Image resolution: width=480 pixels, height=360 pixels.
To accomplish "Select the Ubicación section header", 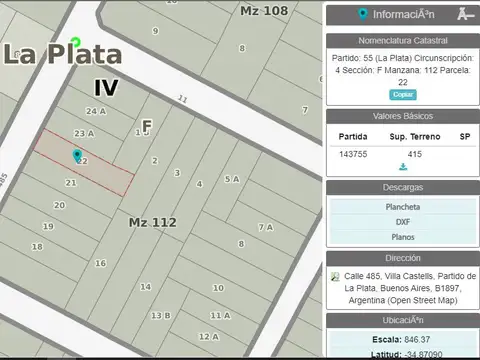I will [403, 320].
